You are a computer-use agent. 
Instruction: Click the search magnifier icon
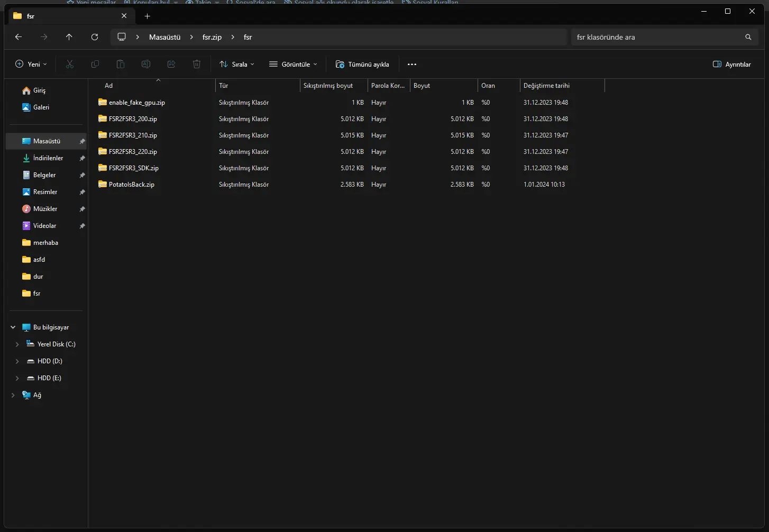(748, 37)
